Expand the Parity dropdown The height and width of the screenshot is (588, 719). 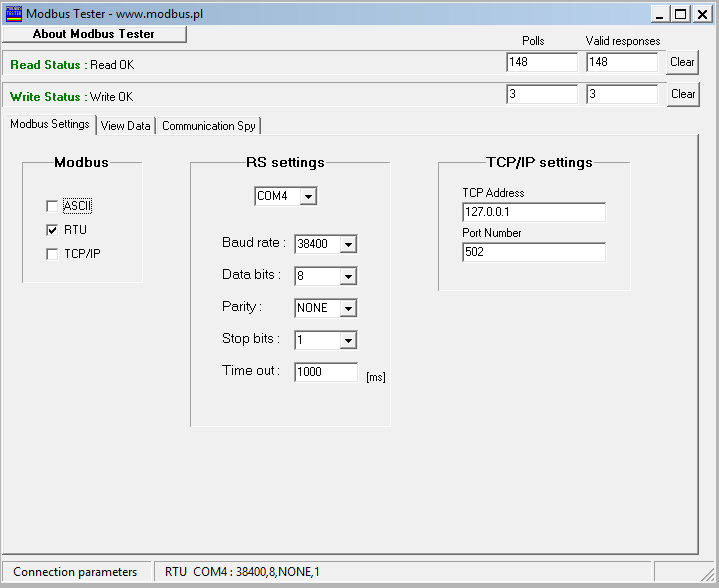pyautogui.click(x=348, y=308)
